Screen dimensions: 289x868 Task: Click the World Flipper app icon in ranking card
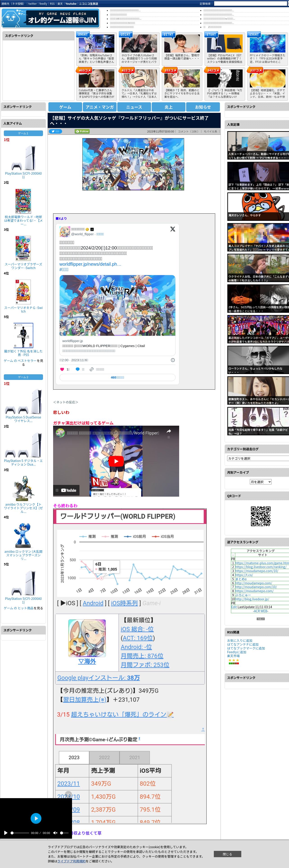(x=87, y=638)
